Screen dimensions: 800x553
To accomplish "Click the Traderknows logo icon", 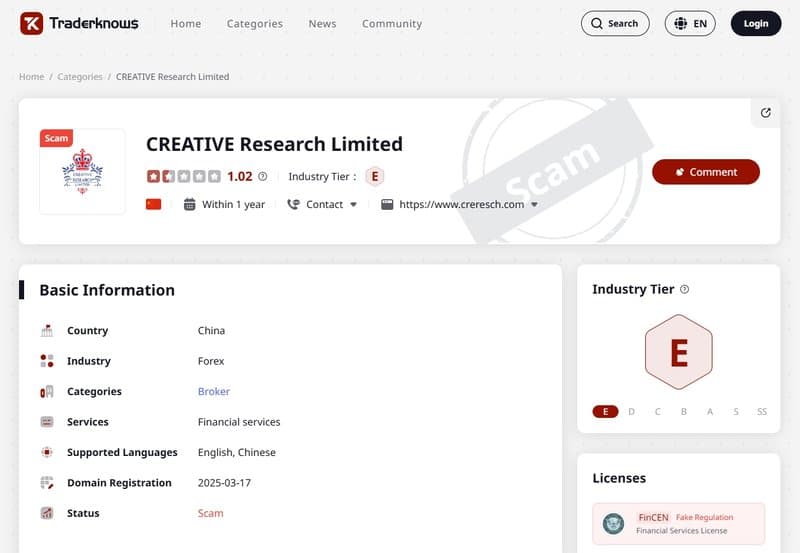I will (x=32, y=23).
